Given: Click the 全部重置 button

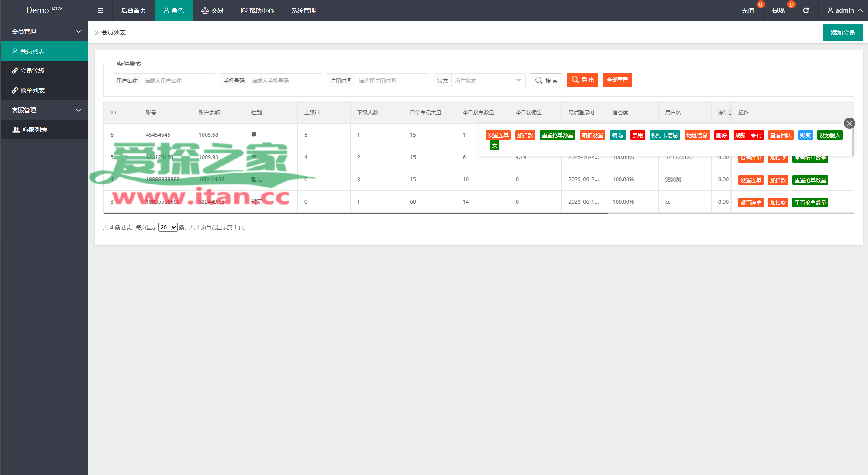Looking at the screenshot, I should point(617,80).
